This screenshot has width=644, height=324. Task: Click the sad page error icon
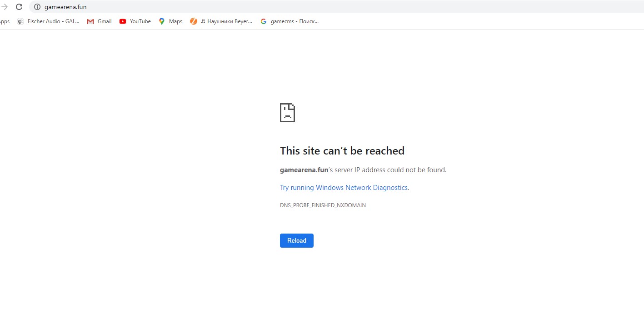[x=287, y=112]
